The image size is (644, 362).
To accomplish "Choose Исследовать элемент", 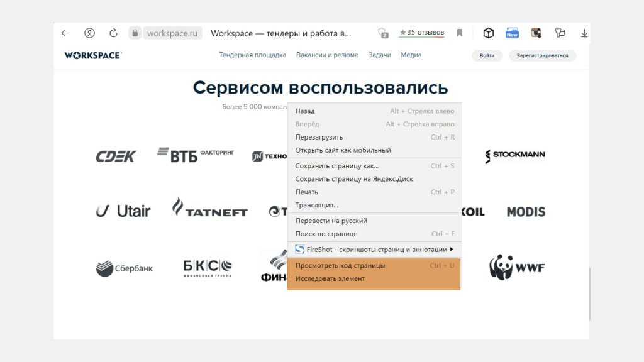I will [375, 278].
